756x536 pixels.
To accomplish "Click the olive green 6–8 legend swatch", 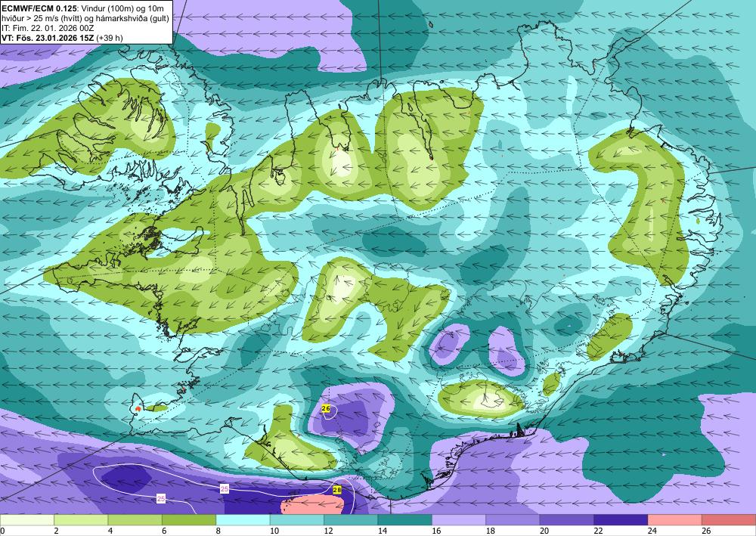I will [x=189, y=520].
